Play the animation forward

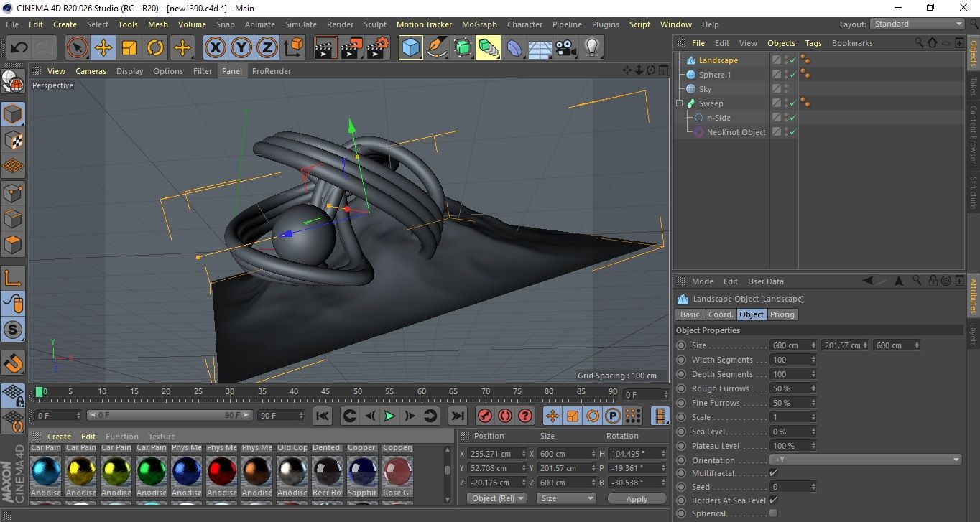pyautogui.click(x=389, y=416)
